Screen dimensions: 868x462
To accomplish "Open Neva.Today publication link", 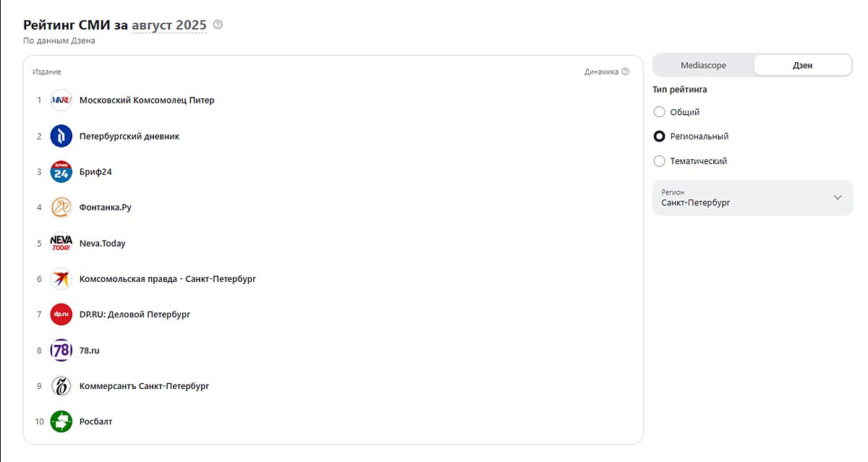I will [103, 244].
